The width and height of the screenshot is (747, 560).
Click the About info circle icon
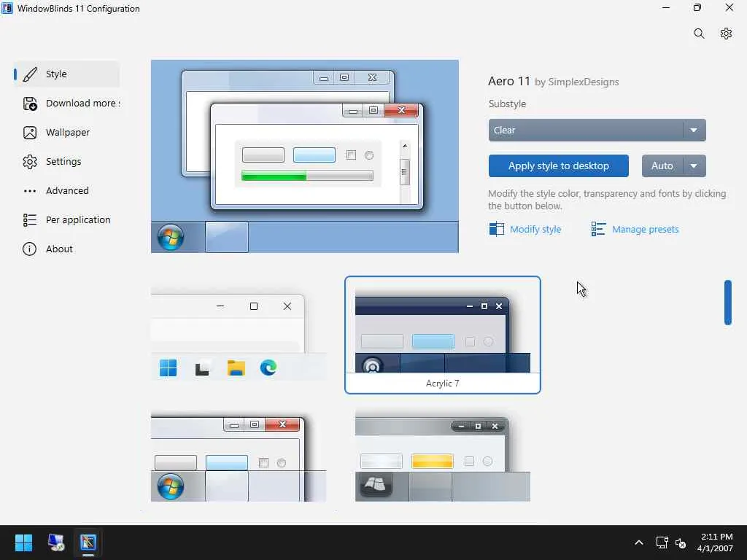(29, 249)
